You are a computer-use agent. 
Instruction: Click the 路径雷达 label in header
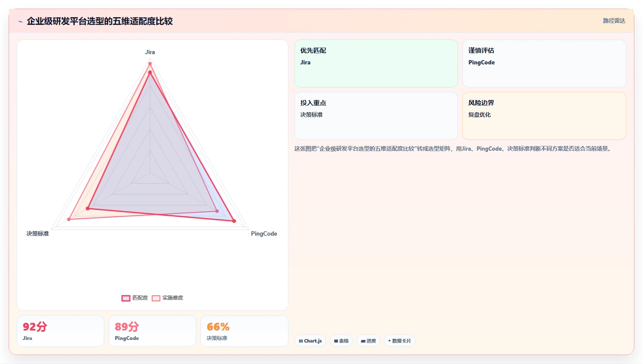(614, 21)
